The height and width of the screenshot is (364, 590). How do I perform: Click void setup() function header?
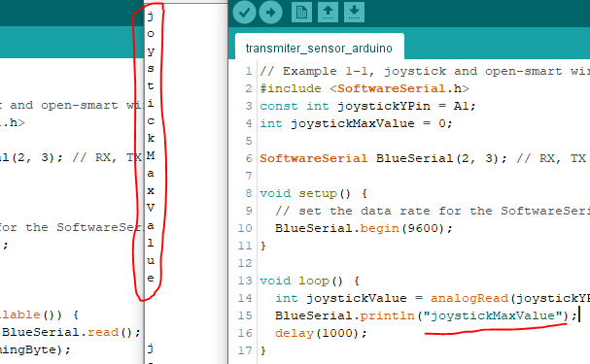pos(313,193)
